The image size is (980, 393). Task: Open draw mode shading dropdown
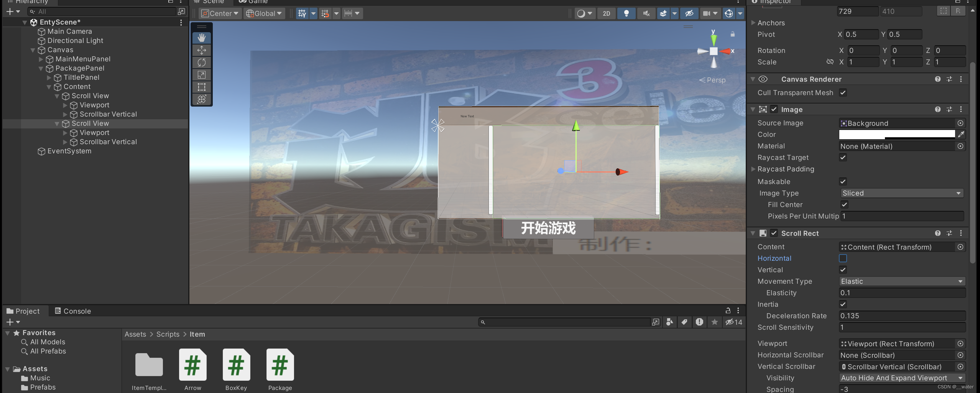(x=585, y=13)
